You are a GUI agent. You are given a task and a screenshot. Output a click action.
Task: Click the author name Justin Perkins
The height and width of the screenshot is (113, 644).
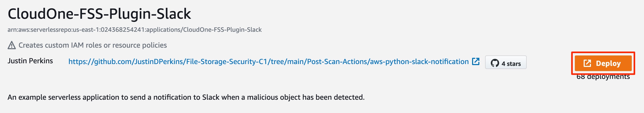point(30,61)
